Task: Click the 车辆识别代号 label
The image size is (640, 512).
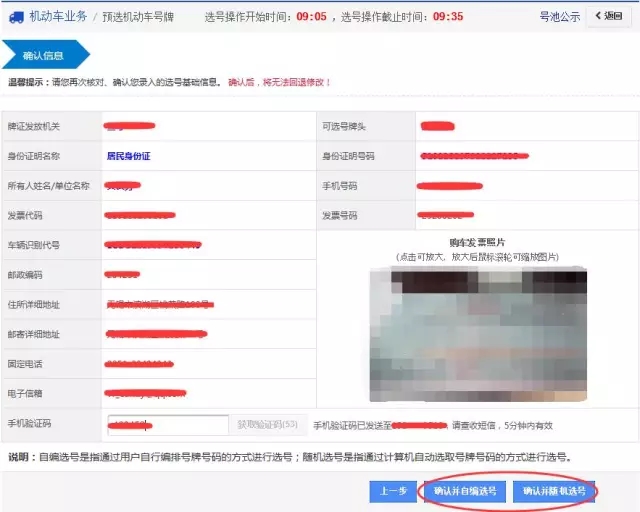Action: pyautogui.click(x=34, y=245)
